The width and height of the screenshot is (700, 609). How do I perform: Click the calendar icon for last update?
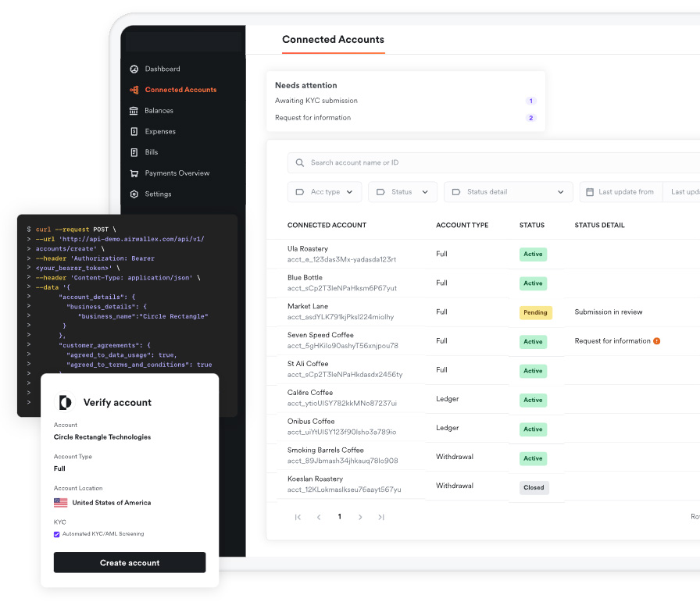pyautogui.click(x=588, y=192)
